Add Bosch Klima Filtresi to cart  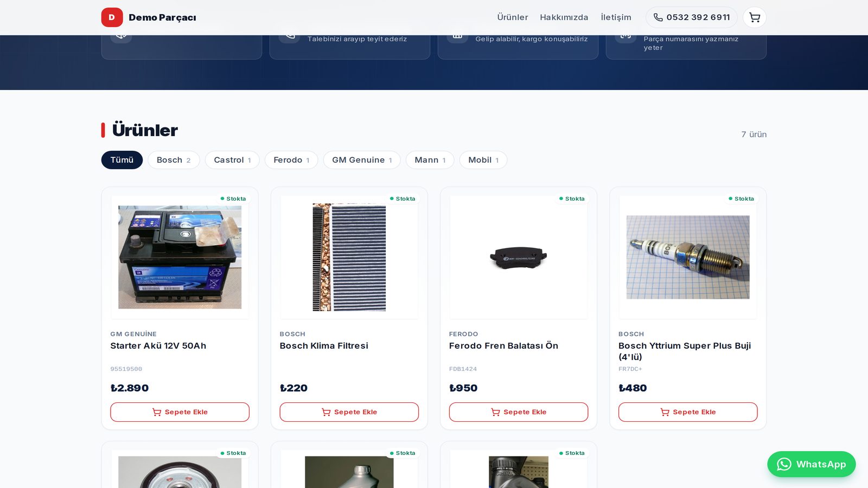349,412
